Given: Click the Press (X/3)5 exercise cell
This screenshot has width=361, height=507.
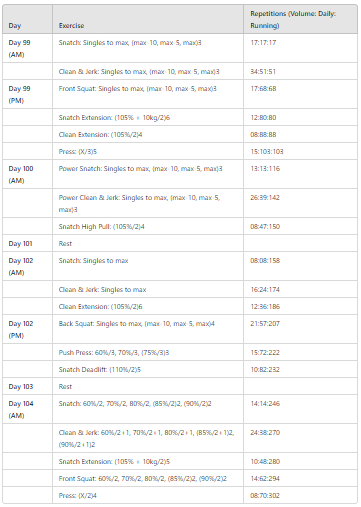Looking at the screenshot, I should [148, 151].
